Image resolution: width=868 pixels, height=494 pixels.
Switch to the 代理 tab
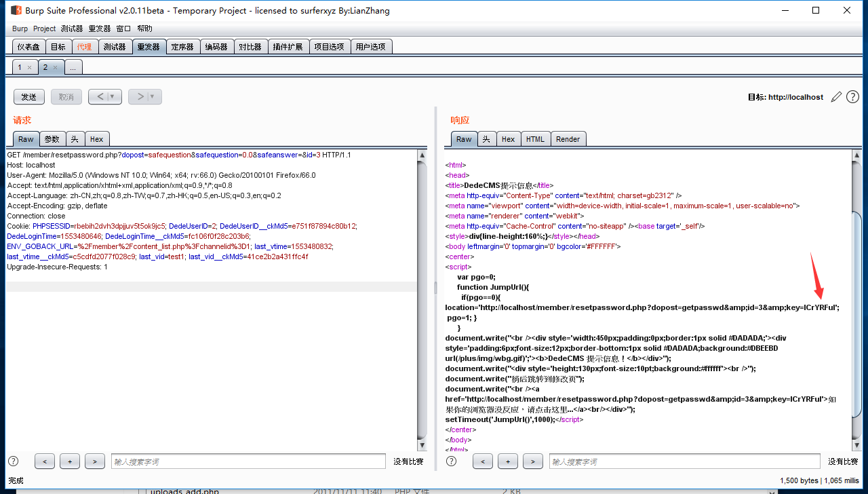point(84,47)
